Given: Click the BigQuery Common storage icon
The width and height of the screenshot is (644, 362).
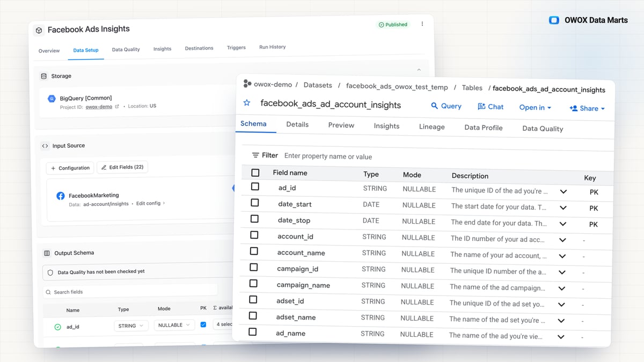Looking at the screenshot, I should point(52,99).
